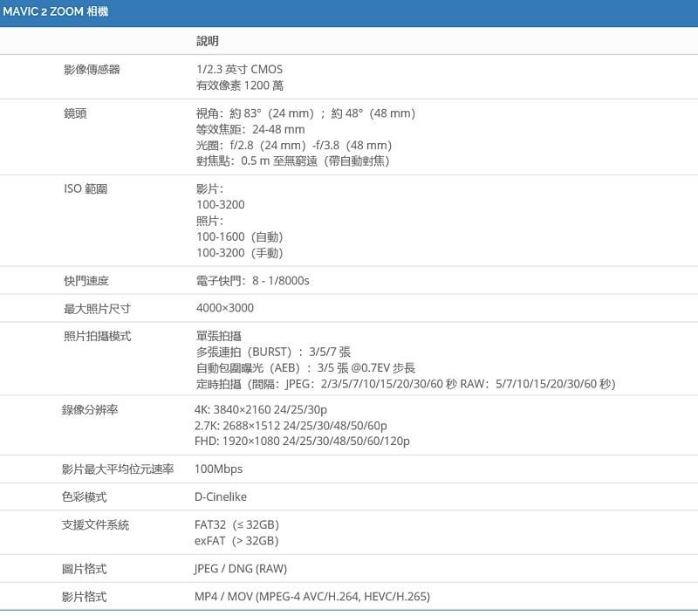Click the '有效像素 1200 萬' line

coord(240,86)
